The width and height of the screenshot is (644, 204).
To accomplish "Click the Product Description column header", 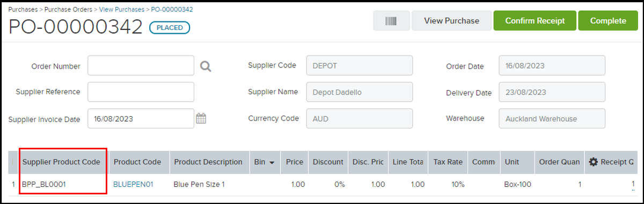I will (208, 162).
